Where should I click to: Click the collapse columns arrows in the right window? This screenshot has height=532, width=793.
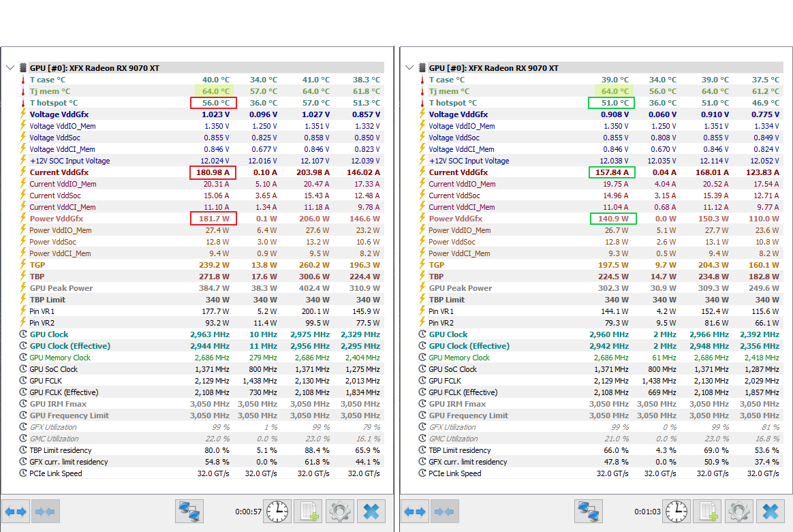(x=445, y=512)
